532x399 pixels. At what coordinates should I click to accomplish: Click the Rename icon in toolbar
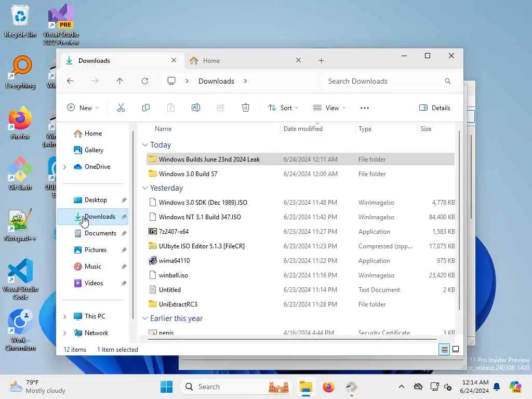click(x=196, y=108)
